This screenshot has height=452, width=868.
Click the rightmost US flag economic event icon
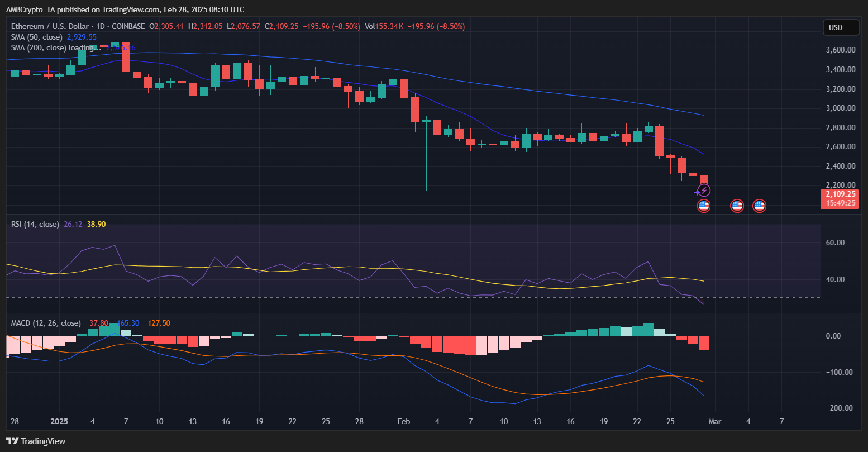[x=759, y=206]
